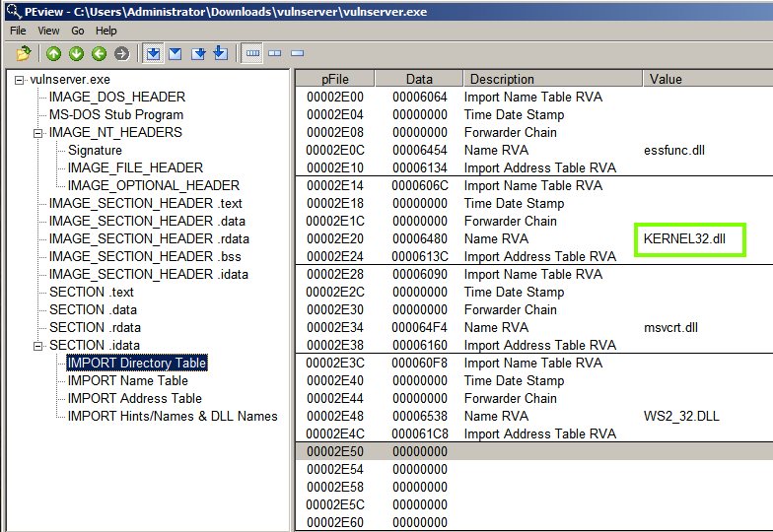Click data value 000061C8
Image resolution: width=773 pixels, height=532 pixels.
click(x=420, y=433)
